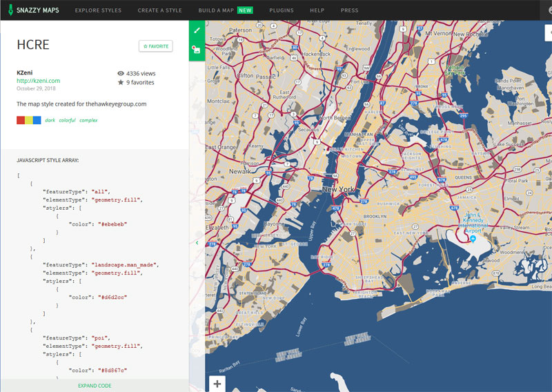Open the Create a Style menu

159,10
